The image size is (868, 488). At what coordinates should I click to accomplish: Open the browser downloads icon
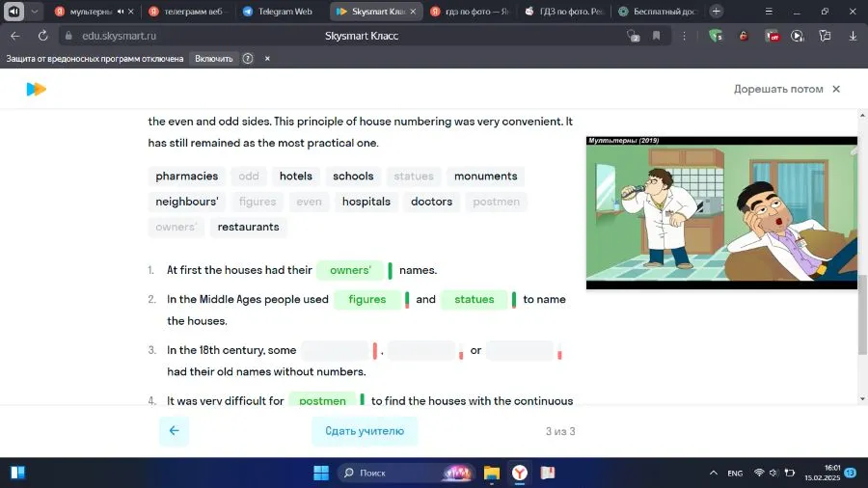tap(853, 36)
